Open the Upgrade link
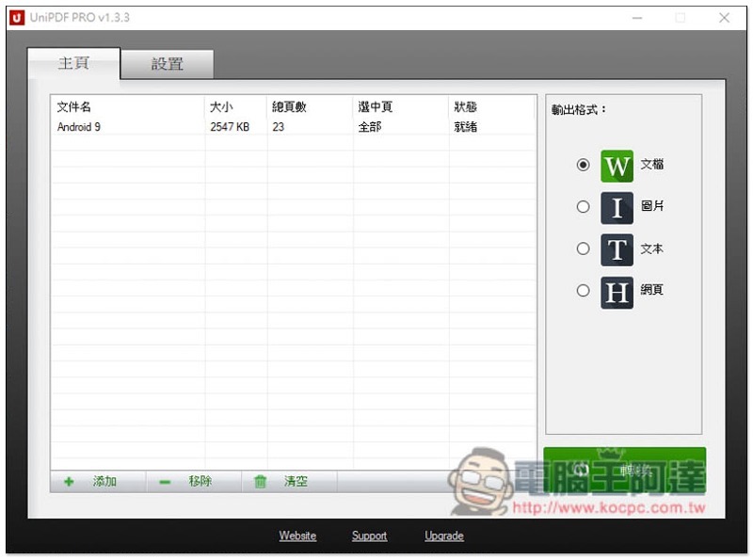The height and width of the screenshot is (560, 753). point(443,536)
